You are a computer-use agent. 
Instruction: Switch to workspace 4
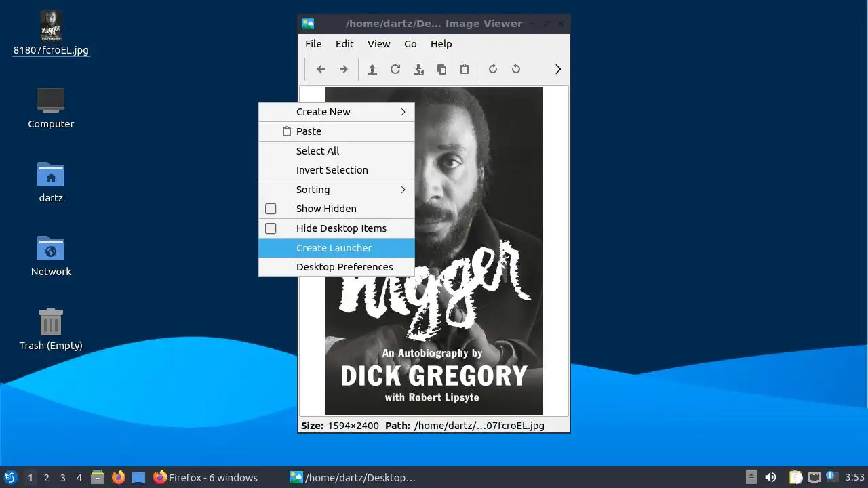coord(79,478)
